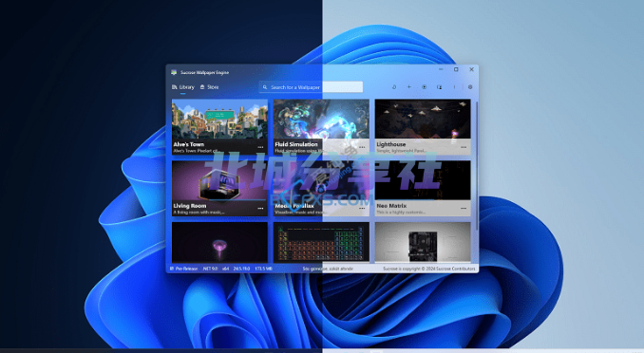Click the Store tab bag icon
The image size is (644, 353).
tap(202, 87)
